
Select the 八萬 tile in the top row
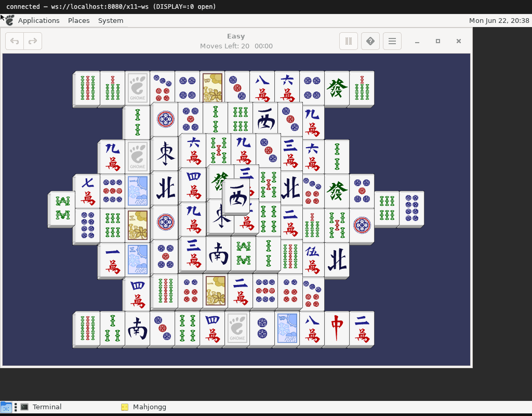[x=262, y=88]
